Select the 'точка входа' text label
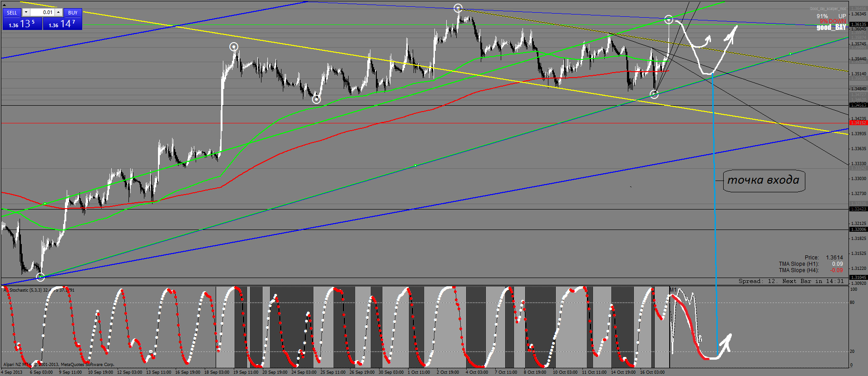The width and height of the screenshot is (868, 376). tap(764, 181)
